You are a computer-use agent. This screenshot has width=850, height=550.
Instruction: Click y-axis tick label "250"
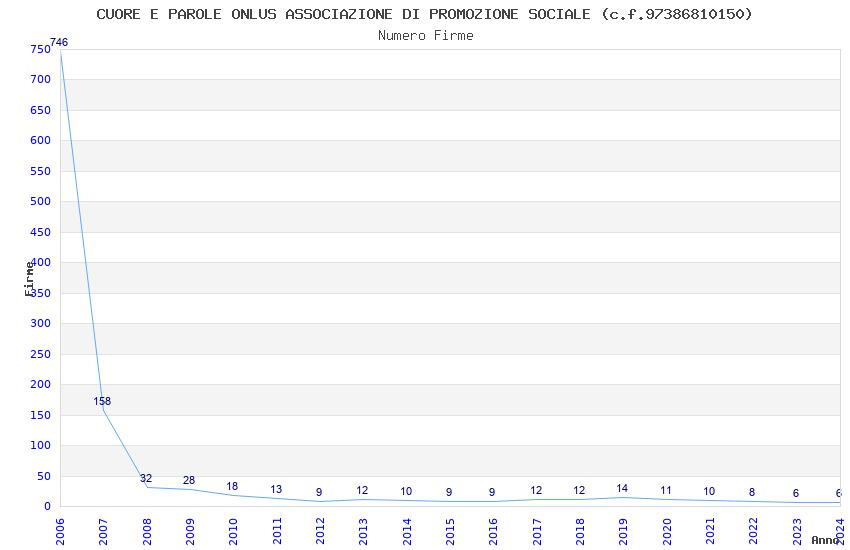pyautogui.click(x=41, y=354)
